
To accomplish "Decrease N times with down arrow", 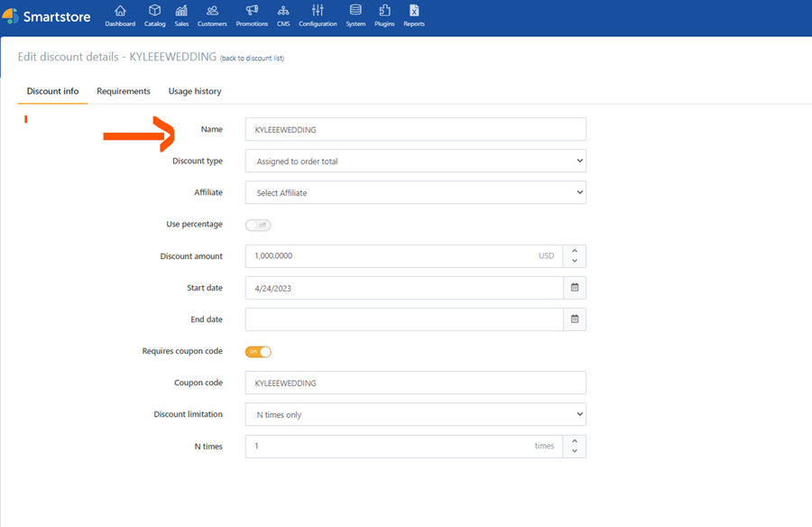I will (575, 451).
